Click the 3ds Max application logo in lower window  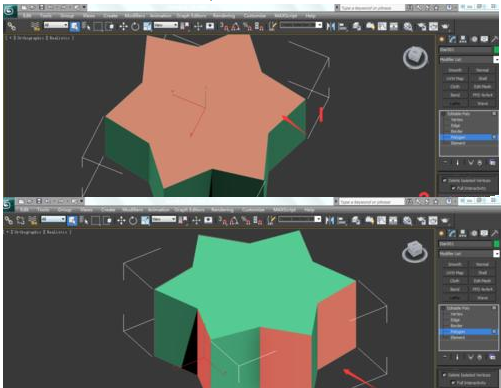click(x=9, y=205)
